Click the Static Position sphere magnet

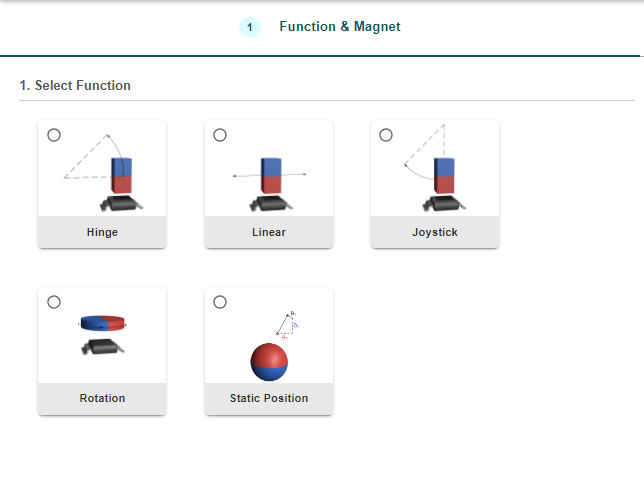tap(269, 361)
